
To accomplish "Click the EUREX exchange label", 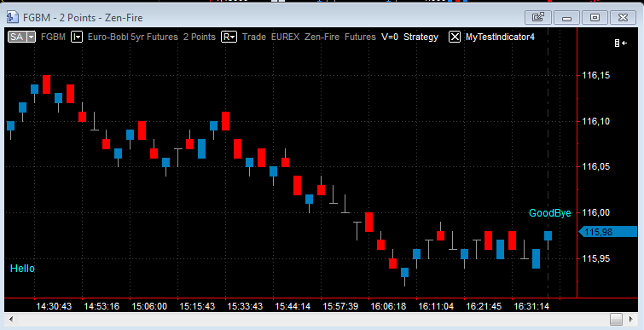I will [285, 37].
